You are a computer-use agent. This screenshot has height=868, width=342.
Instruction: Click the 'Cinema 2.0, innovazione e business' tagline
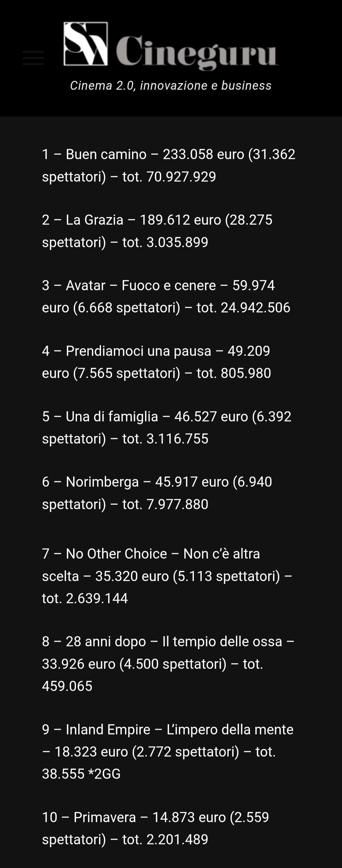(x=171, y=86)
